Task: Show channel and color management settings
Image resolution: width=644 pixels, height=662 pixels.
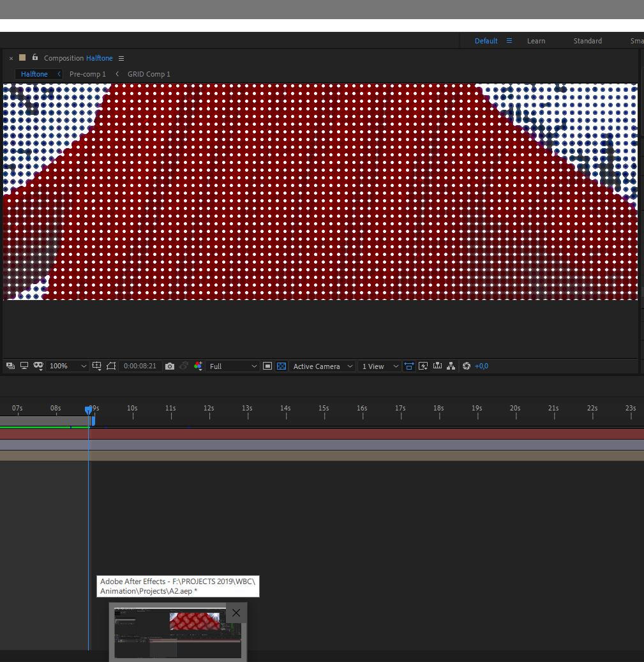Action: tap(198, 366)
